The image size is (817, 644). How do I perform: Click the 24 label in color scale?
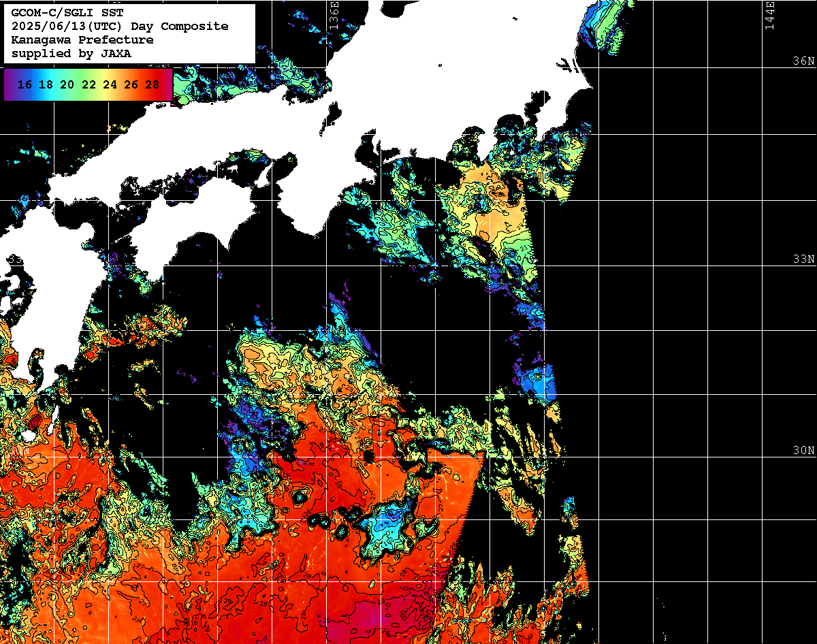[x=110, y=85]
